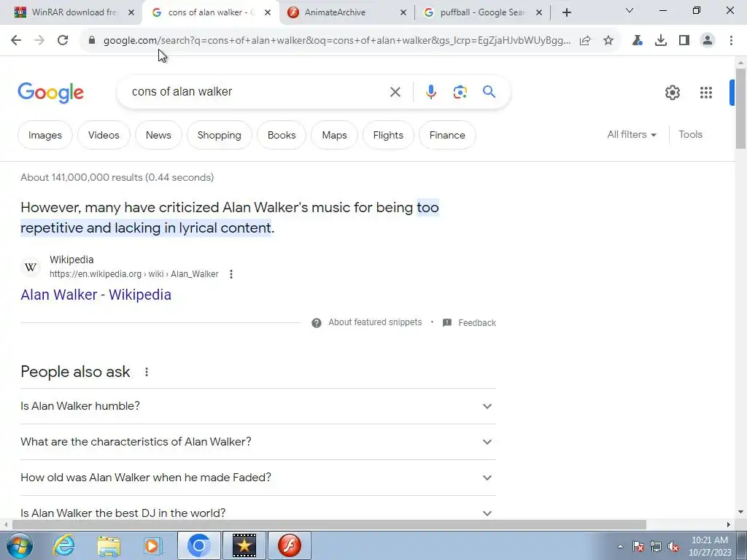Open the Windows Start menu
Screen dimensions: 747x560
(x=20, y=545)
